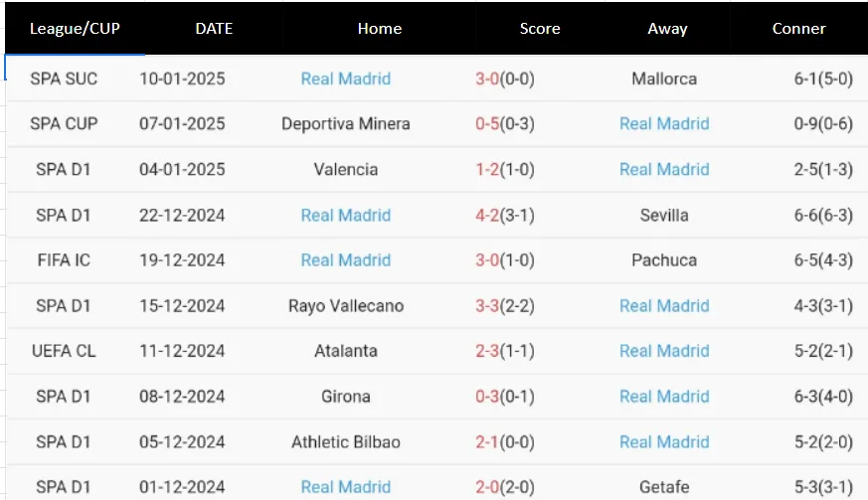Click the Away column header

click(667, 28)
